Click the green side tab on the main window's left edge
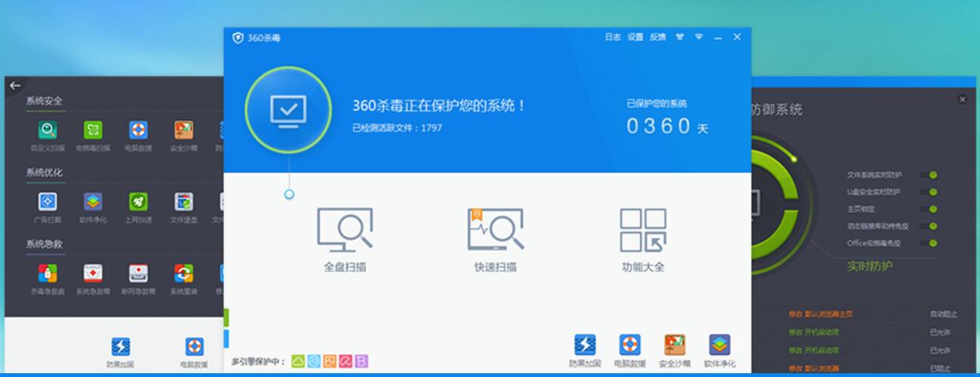This screenshot has width=980, height=377. [x=226, y=317]
